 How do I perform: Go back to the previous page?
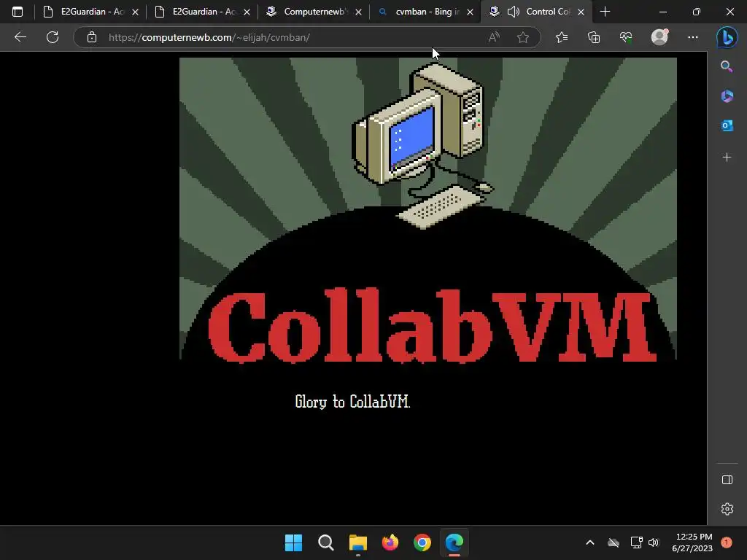point(20,37)
